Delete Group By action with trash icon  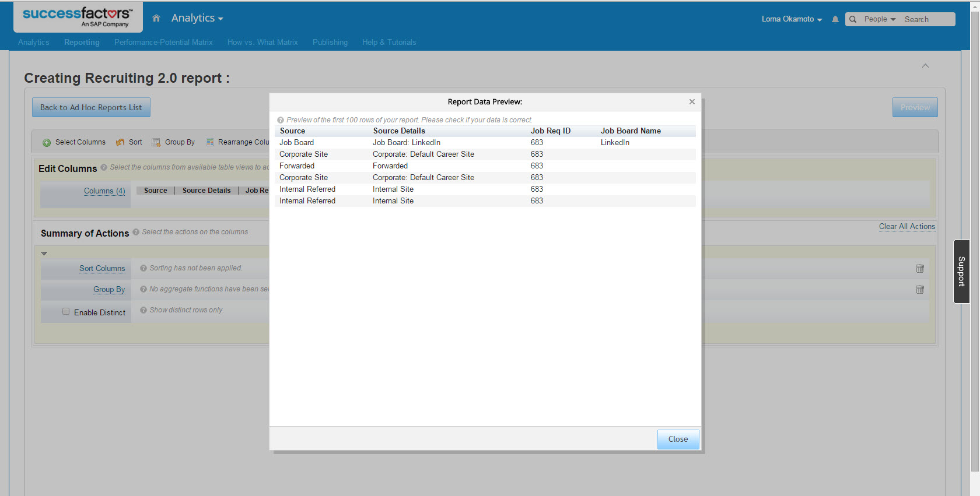920,289
